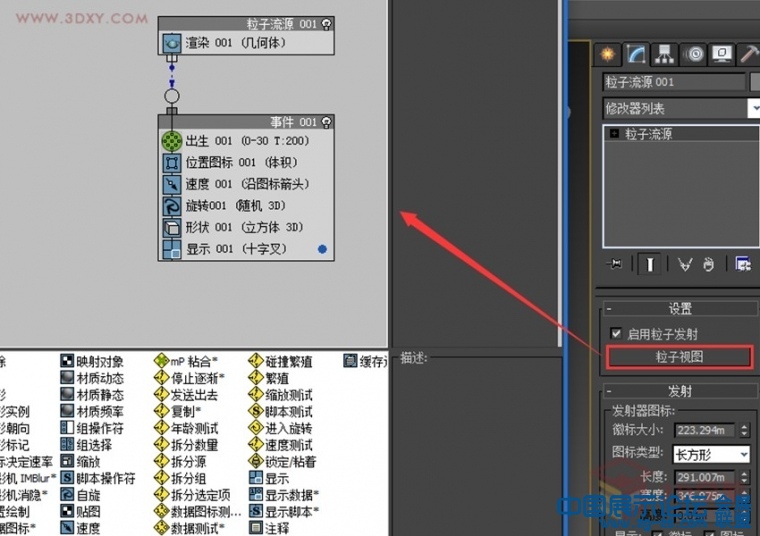Pick the 缩放测试 test in the depot
760x536 pixels.
tap(281, 394)
